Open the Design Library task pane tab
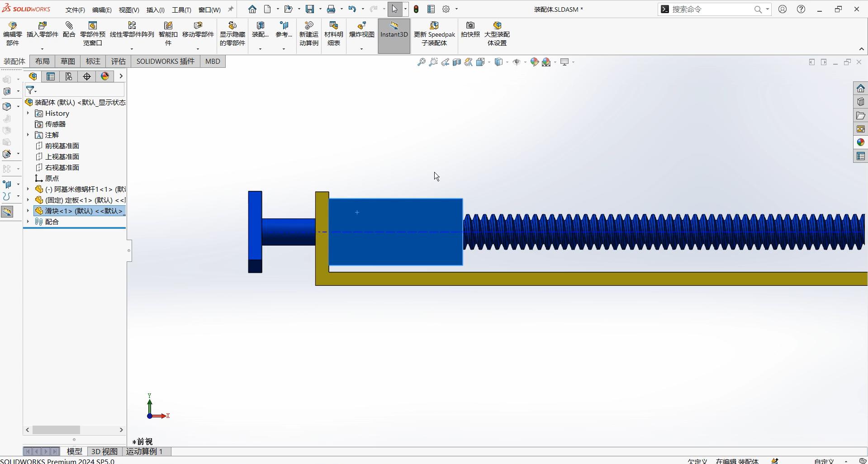Screen dimensions: 868x464 click(860, 102)
